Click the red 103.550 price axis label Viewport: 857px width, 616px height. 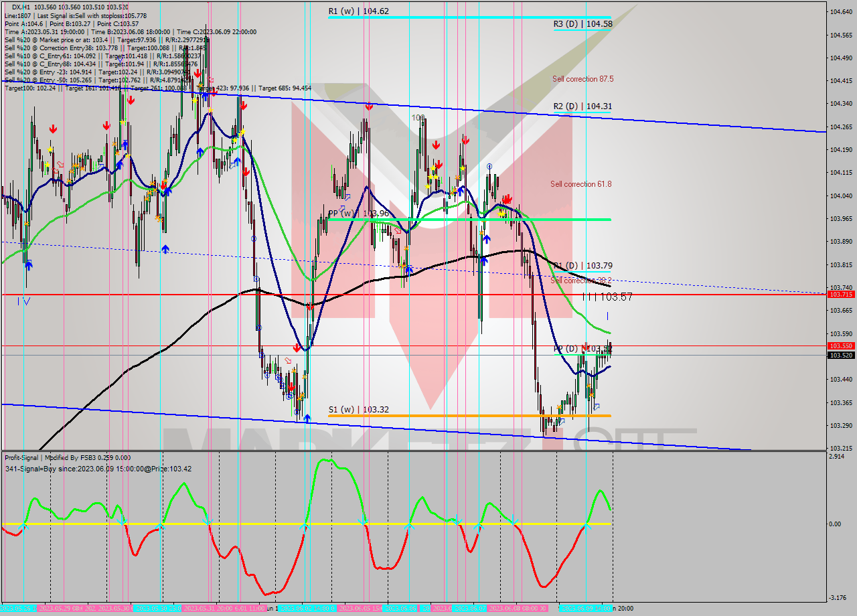[x=841, y=346]
